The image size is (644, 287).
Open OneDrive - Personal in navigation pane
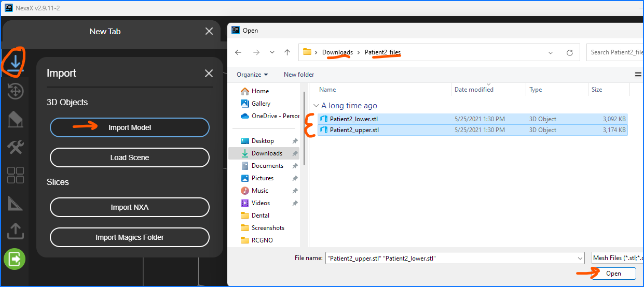(270, 116)
